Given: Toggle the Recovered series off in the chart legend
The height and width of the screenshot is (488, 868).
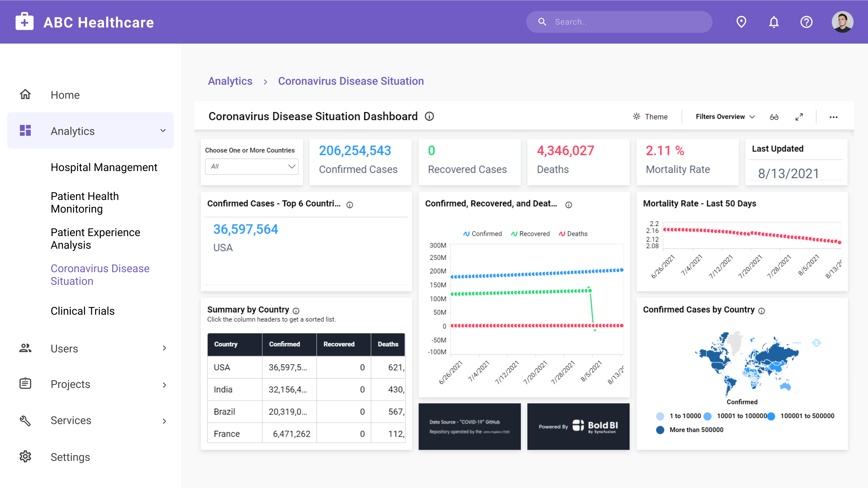Looking at the screenshot, I should tap(530, 233).
